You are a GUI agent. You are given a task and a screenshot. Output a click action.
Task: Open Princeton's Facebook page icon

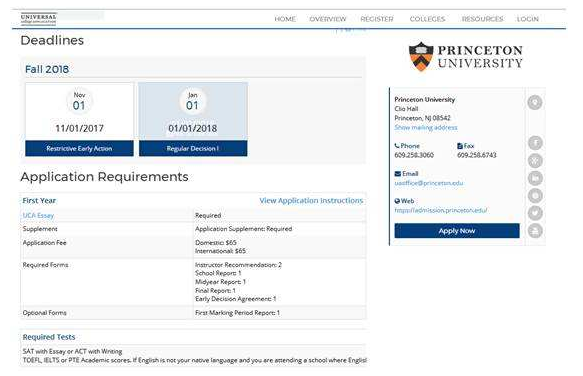point(535,143)
